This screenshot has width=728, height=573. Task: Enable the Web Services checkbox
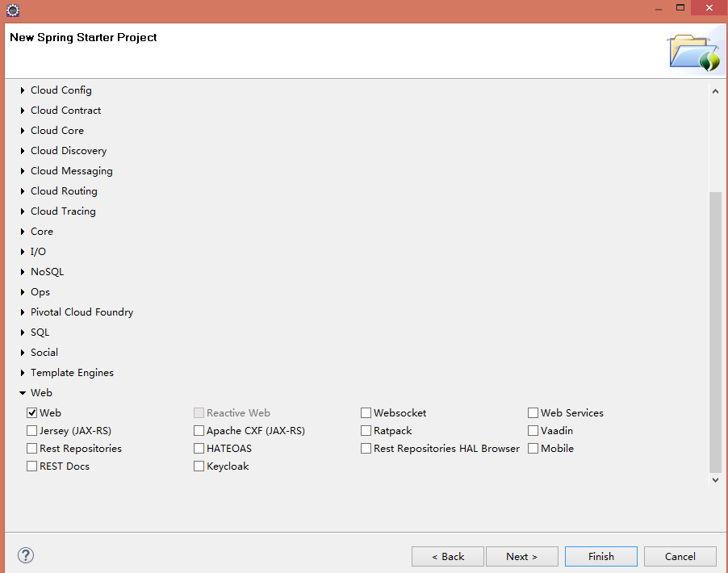coord(533,412)
